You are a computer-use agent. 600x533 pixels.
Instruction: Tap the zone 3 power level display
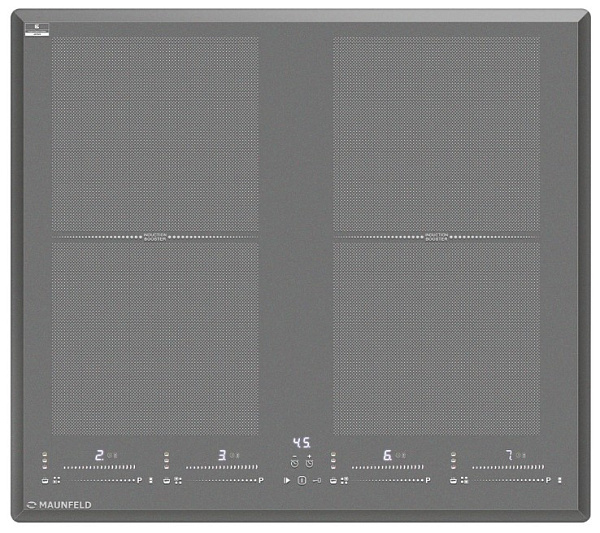click(222, 455)
